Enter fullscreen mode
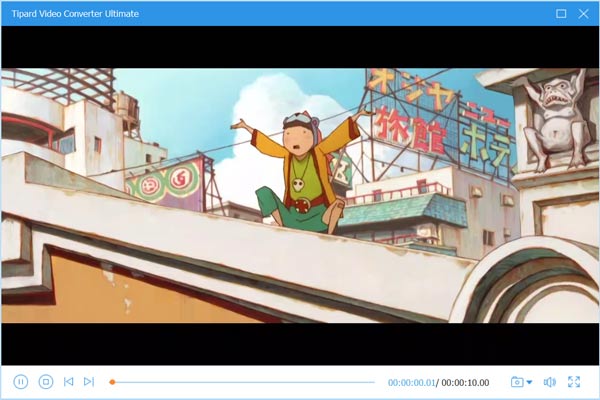Screen dimensions: 600x400 click(574, 382)
